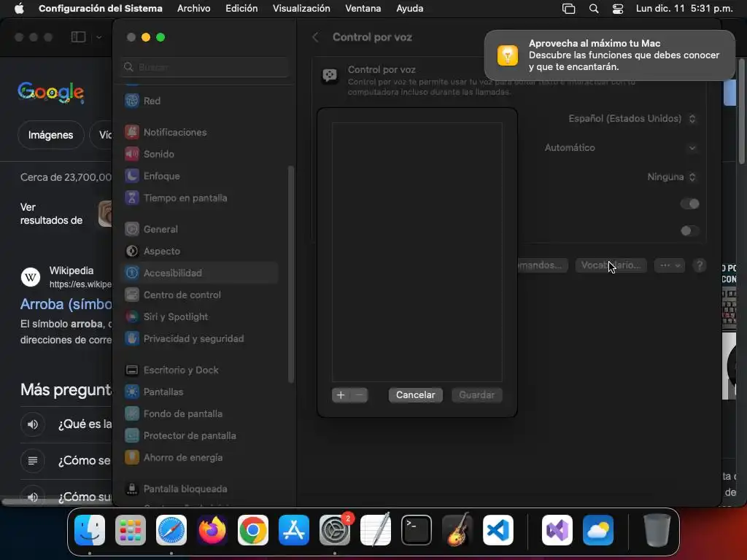Select Ahorro de energía icon
Image resolution: width=747 pixels, height=560 pixels.
tap(132, 458)
